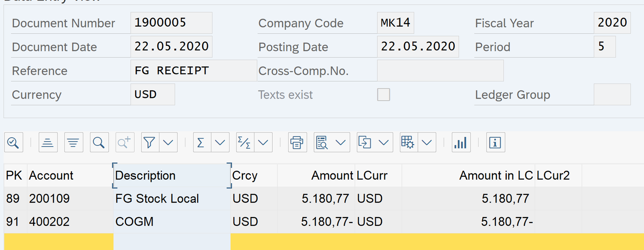Screen dimensions: 644x250
Task: Click the Set Filter funnel icon
Action: 150,143
